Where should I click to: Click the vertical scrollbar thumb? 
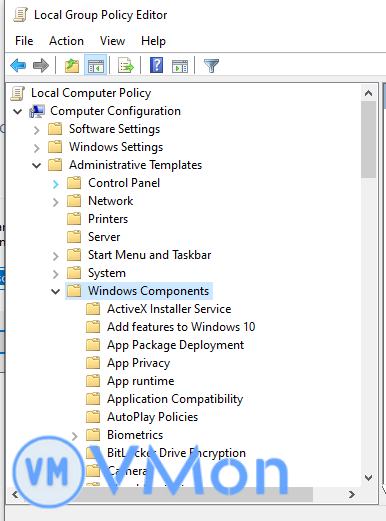tap(368, 139)
